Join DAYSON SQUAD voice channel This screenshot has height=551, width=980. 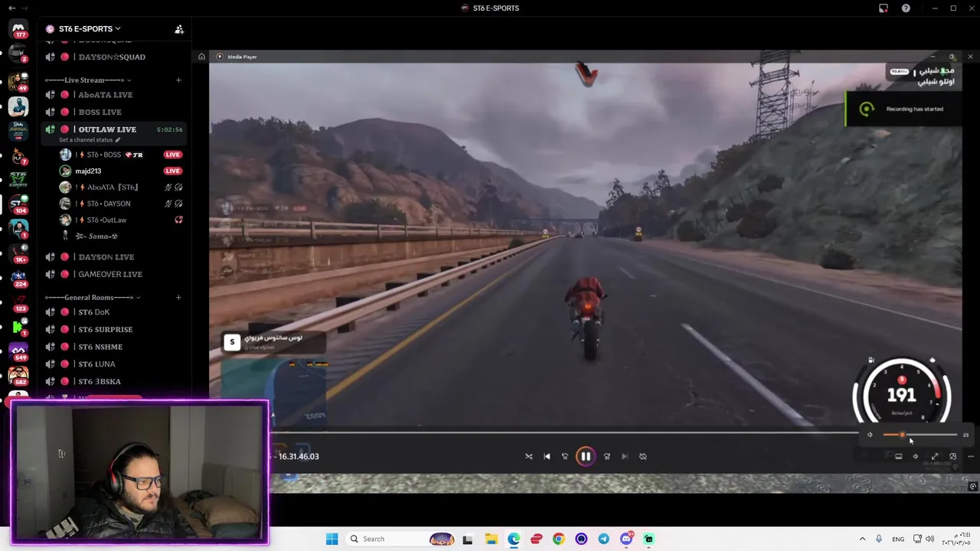(x=115, y=57)
